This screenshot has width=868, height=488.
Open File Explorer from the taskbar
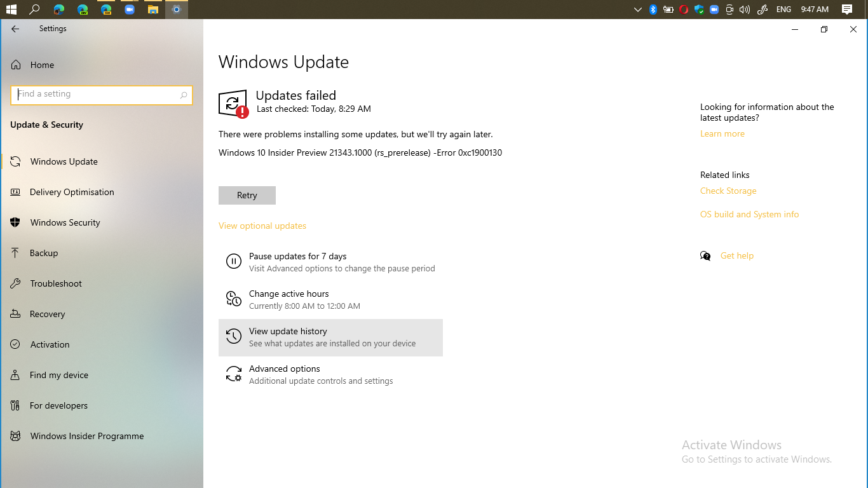point(153,10)
